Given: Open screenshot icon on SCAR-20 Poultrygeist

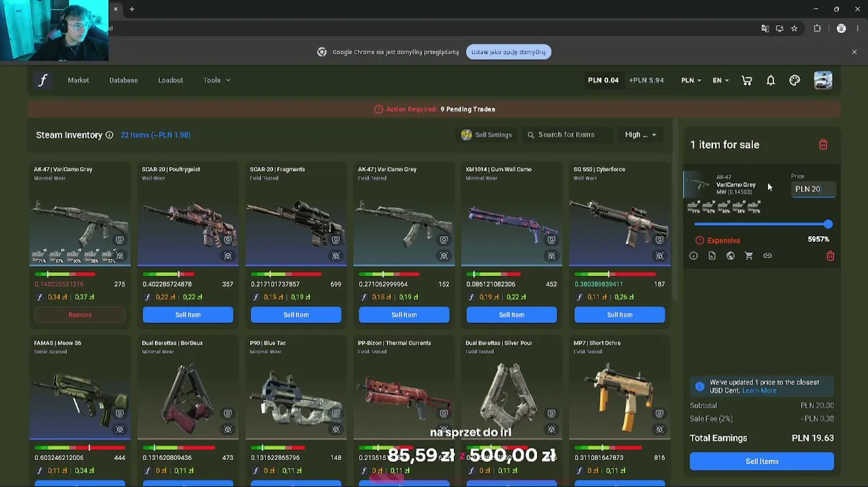Looking at the screenshot, I should (x=228, y=240).
